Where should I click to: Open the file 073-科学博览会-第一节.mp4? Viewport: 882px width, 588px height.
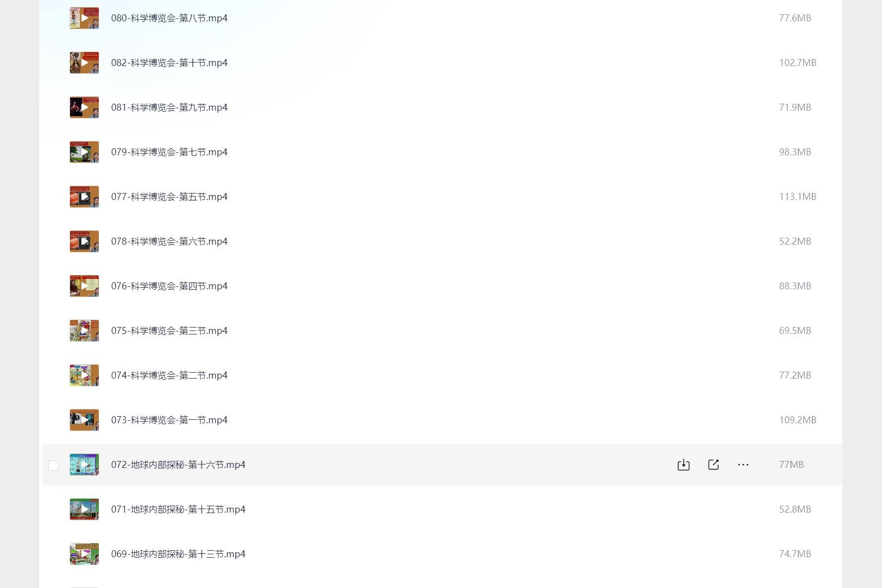pyautogui.click(x=169, y=420)
